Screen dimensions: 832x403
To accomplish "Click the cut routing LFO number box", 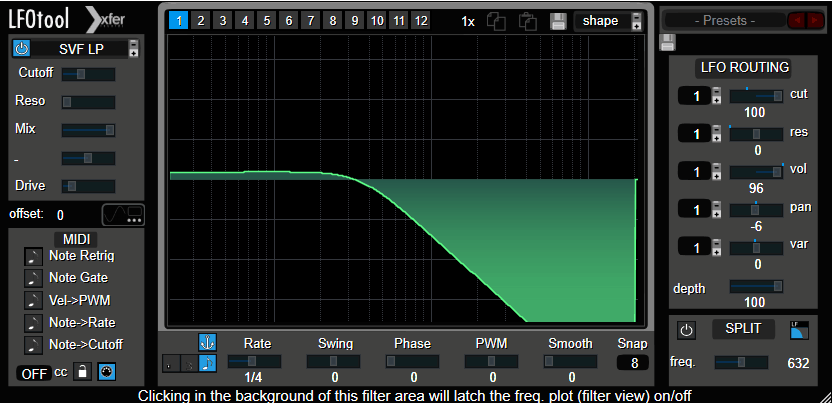I will click(695, 96).
